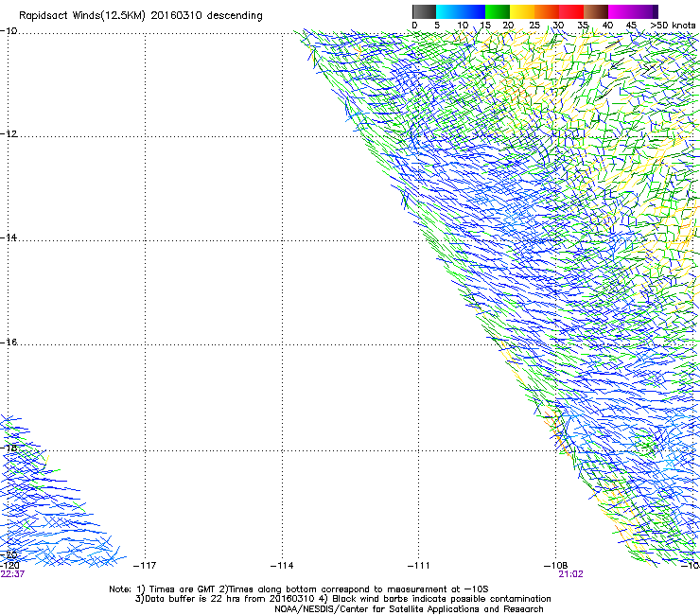Click the -114 longitude axis label
This screenshot has width=700, height=615.
(282, 566)
